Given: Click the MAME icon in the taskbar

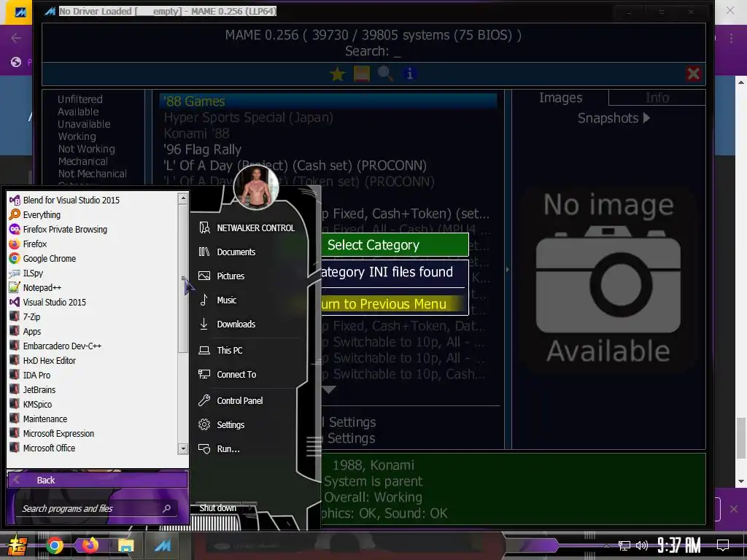Looking at the screenshot, I should [x=162, y=545].
